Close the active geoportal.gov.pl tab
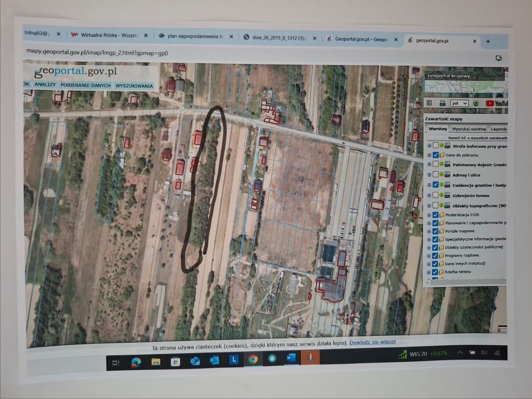The height and width of the screenshot is (399, 532). [x=475, y=41]
